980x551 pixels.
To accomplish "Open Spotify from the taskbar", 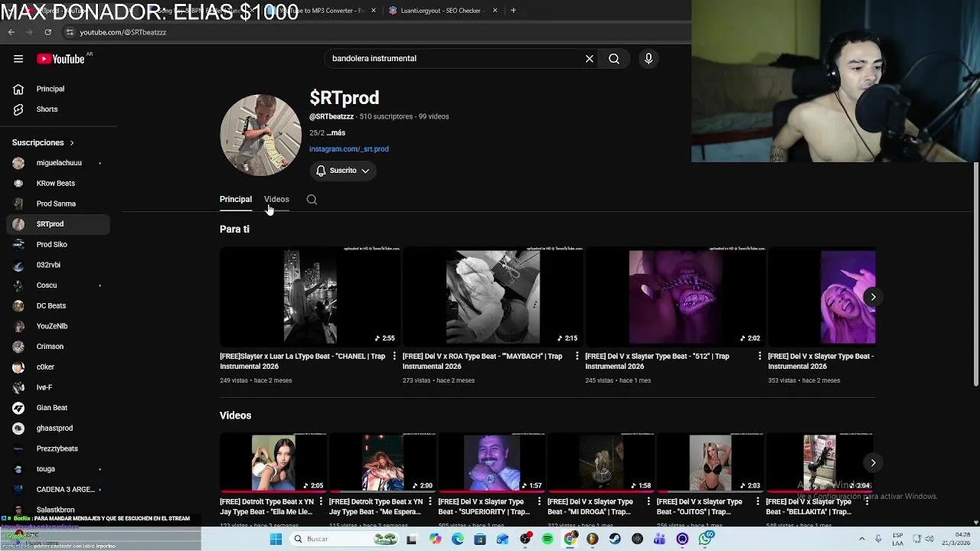I will click(547, 539).
